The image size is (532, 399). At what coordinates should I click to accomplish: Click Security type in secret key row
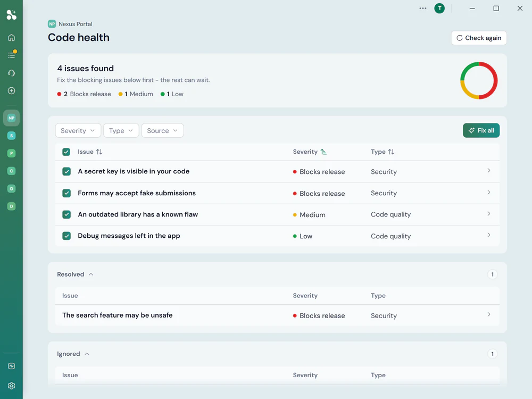click(384, 172)
